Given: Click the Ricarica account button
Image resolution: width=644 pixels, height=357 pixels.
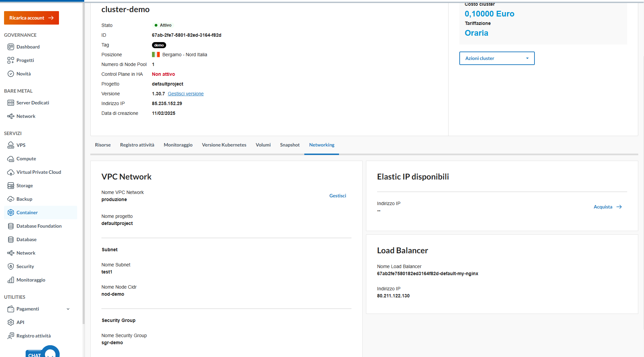Looking at the screenshot, I should click(31, 18).
